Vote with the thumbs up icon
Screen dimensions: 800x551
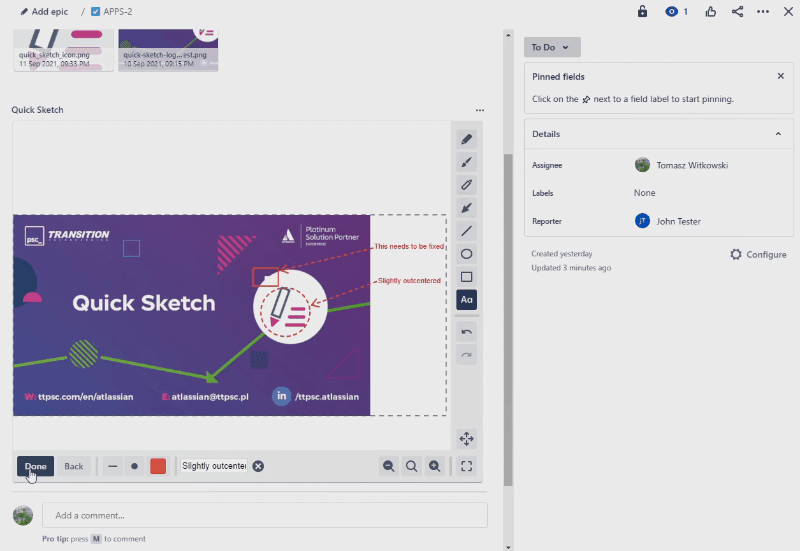click(711, 11)
